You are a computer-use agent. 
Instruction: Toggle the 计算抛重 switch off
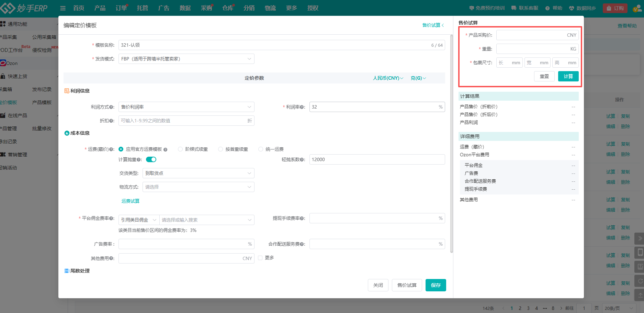click(x=151, y=159)
